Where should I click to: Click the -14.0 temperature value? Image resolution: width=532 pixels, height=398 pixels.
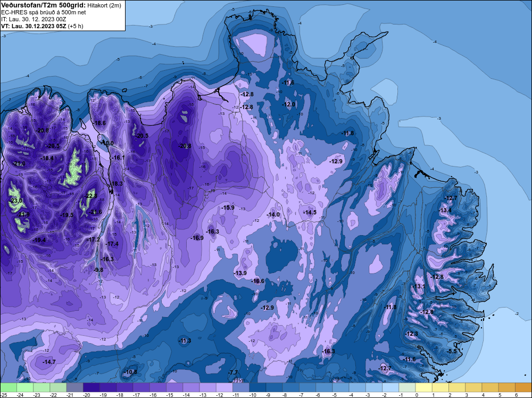(x=273, y=214)
